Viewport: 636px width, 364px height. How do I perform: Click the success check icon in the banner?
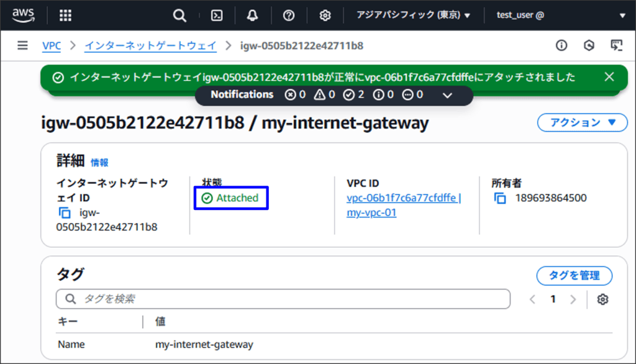pyautogui.click(x=58, y=78)
